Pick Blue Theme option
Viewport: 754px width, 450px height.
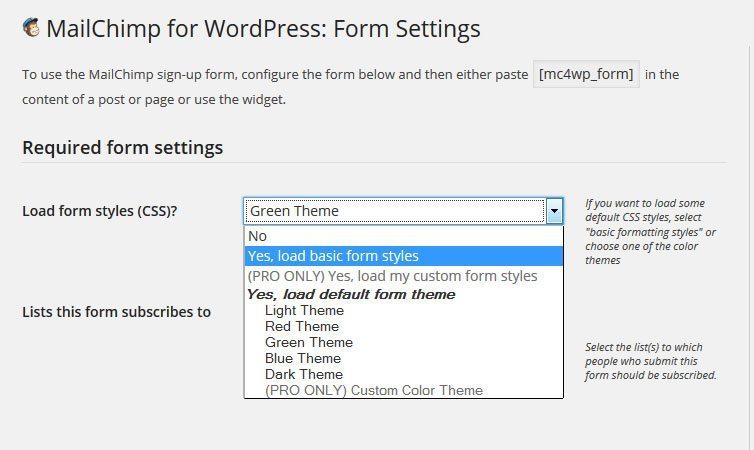[x=403, y=358]
